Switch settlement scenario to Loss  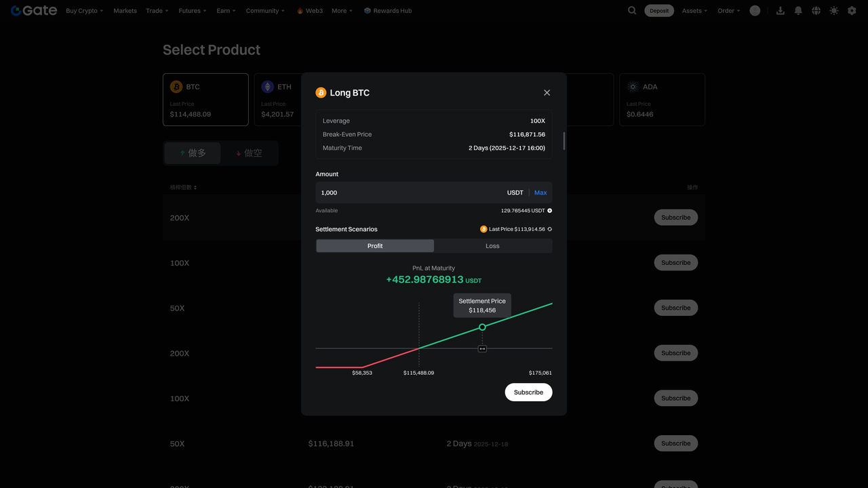(492, 246)
